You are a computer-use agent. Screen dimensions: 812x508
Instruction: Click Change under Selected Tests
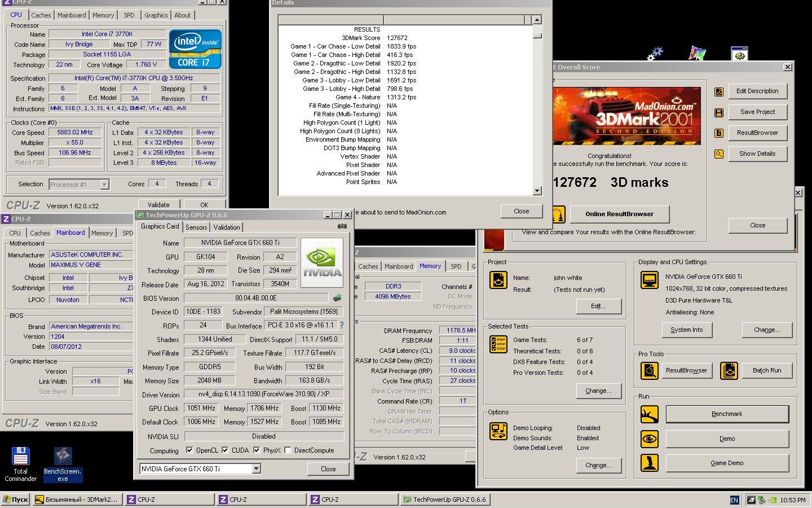click(598, 391)
